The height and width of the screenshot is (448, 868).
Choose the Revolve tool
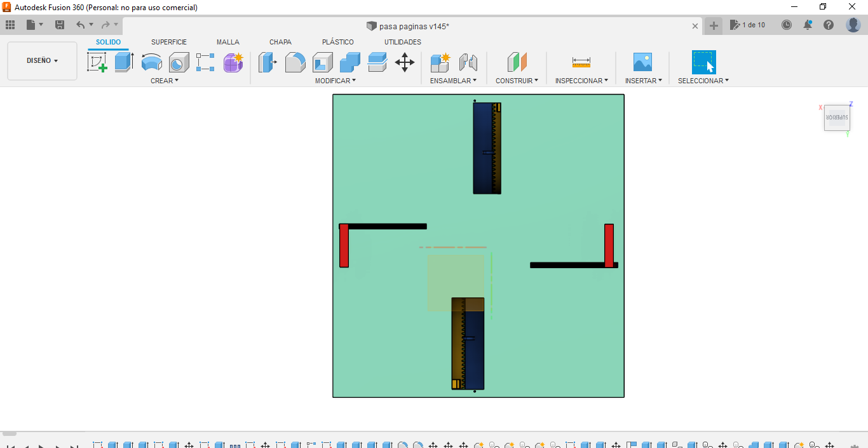[151, 62]
